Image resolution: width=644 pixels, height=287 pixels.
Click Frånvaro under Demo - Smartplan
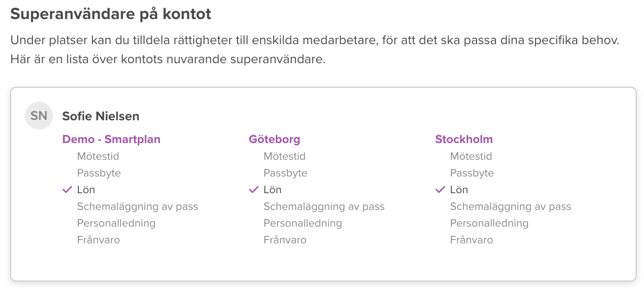pyautogui.click(x=98, y=240)
